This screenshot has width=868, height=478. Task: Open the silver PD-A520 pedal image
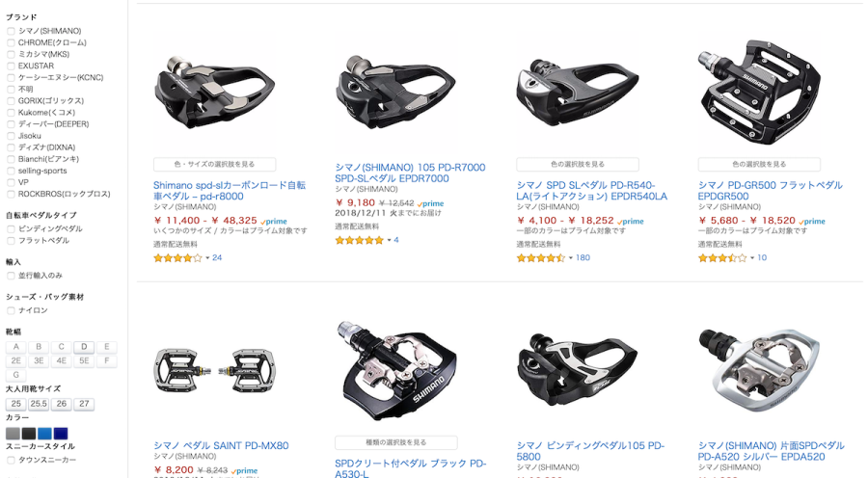click(x=759, y=369)
